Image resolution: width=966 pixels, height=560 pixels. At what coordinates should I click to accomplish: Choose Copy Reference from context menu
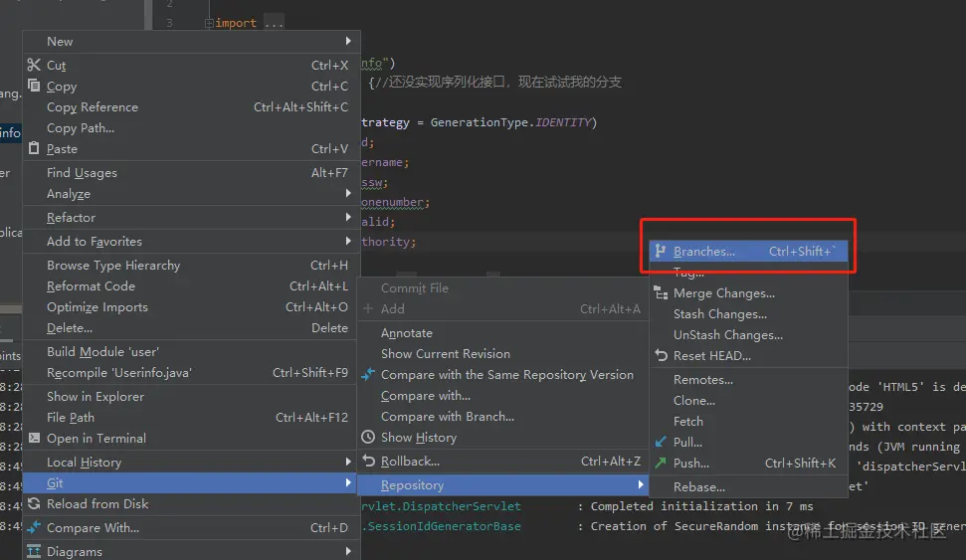click(191, 107)
